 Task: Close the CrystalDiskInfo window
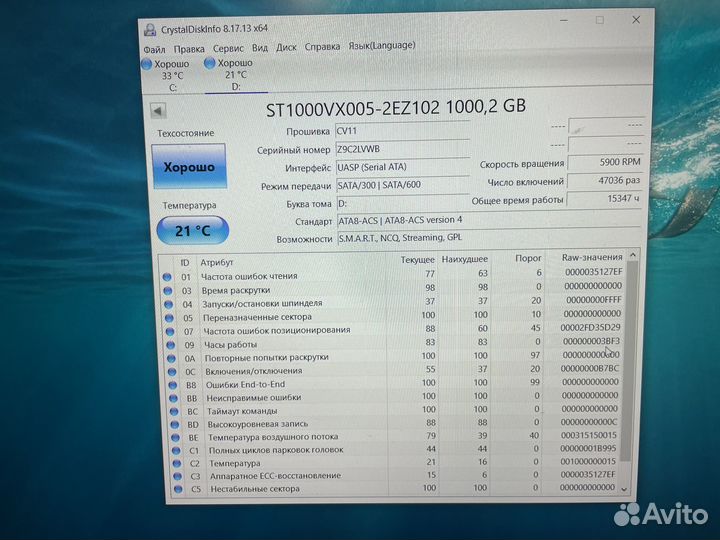(x=636, y=20)
